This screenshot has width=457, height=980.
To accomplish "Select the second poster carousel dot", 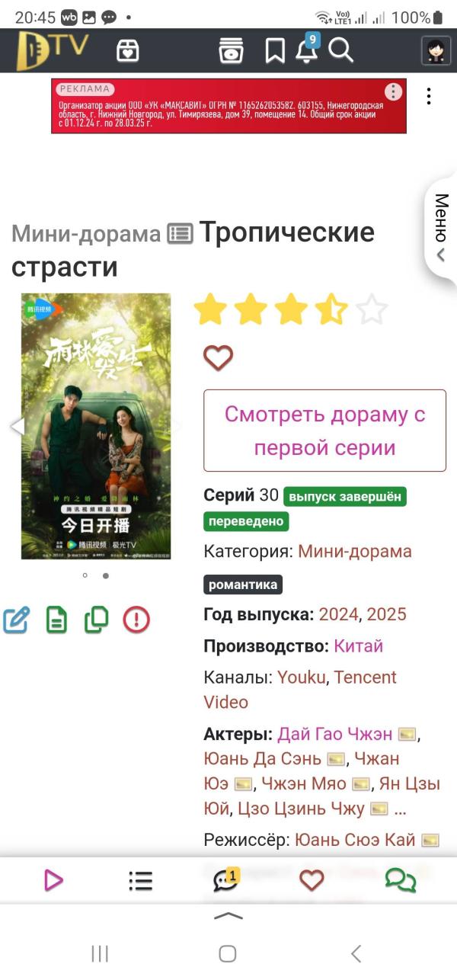I will (105, 576).
